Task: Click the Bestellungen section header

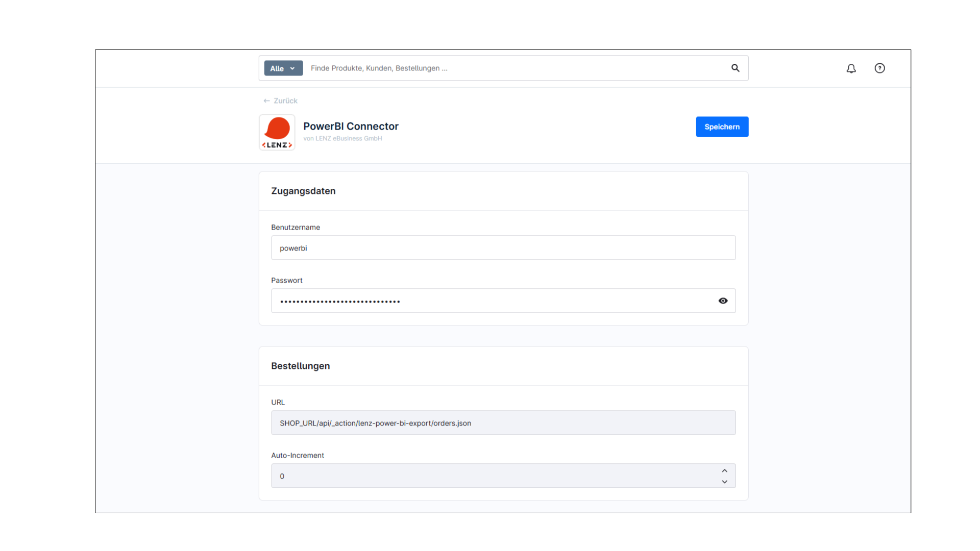Action: click(300, 366)
